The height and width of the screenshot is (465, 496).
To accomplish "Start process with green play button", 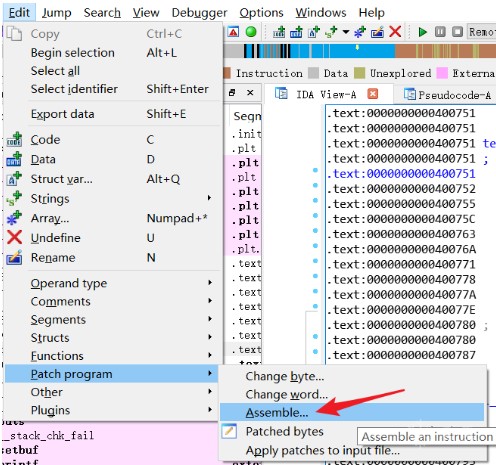I will click(x=423, y=32).
